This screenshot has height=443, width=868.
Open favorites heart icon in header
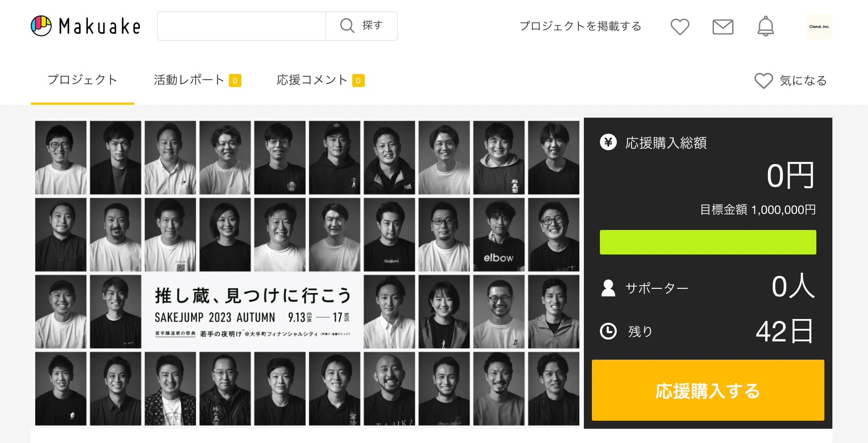point(680,27)
